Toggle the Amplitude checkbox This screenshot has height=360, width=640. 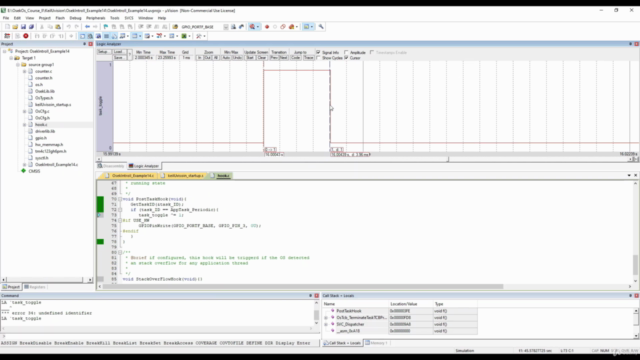pyautogui.click(x=346, y=52)
